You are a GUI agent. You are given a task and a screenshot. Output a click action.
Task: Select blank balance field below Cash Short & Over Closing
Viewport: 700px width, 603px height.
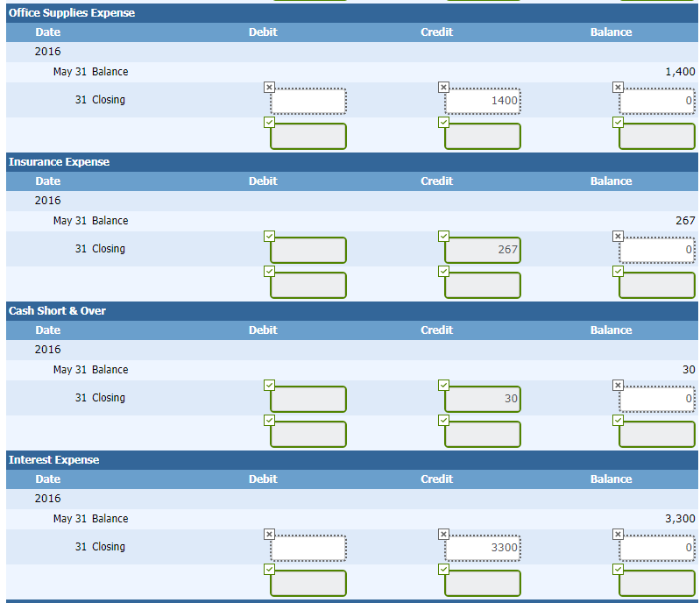(x=657, y=434)
